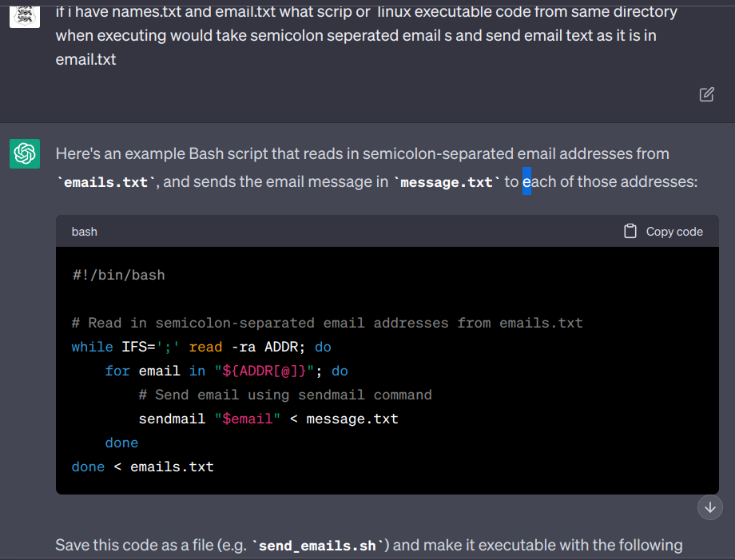Click the scroll-to-bottom arrow button

(709, 507)
